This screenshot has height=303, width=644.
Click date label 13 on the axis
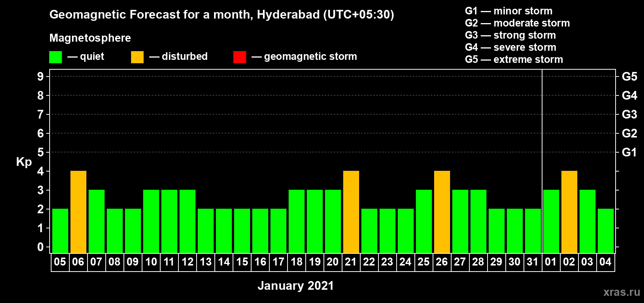(x=205, y=262)
